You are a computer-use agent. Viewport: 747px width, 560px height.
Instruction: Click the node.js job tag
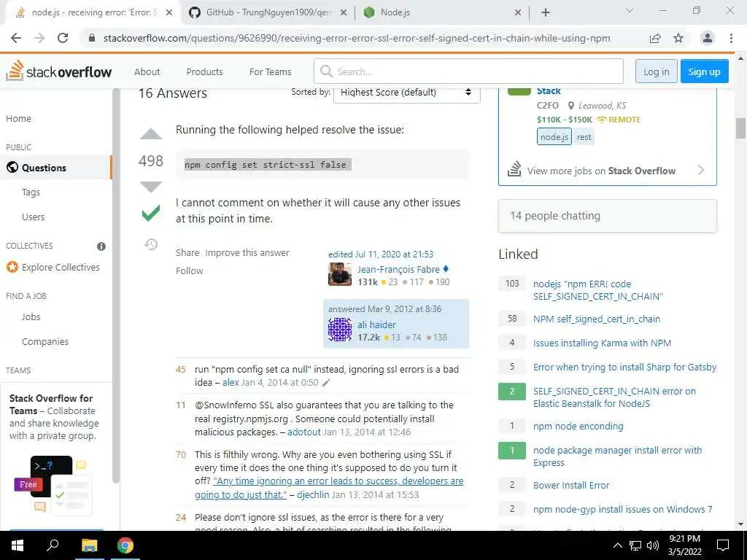coord(554,137)
